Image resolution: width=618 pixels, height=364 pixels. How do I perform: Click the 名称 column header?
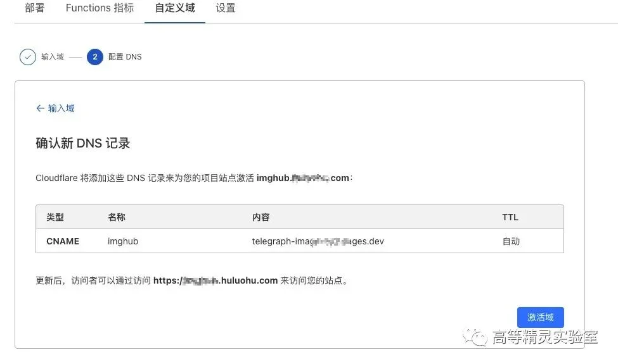pos(117,217)
